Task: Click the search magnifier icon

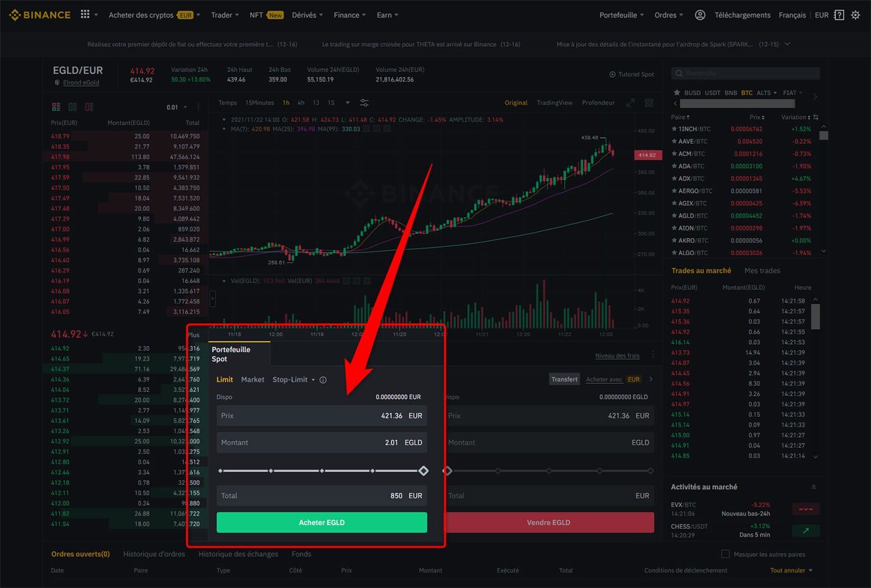Action: coord(679,73)
